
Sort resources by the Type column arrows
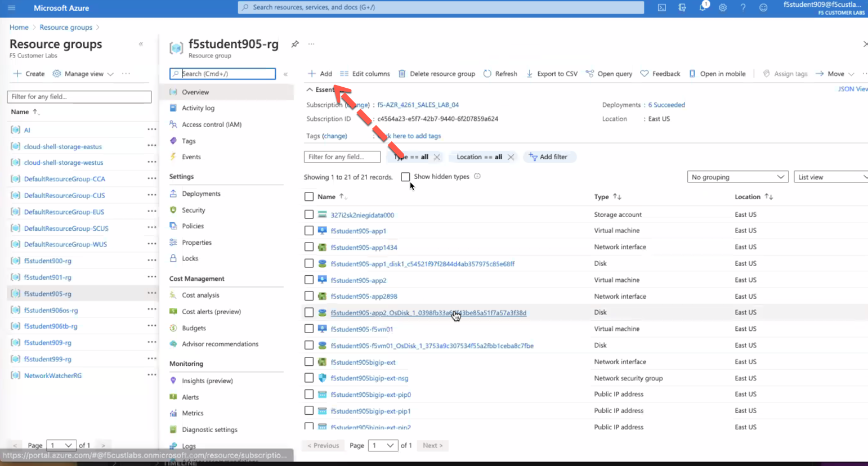[617, 196]
